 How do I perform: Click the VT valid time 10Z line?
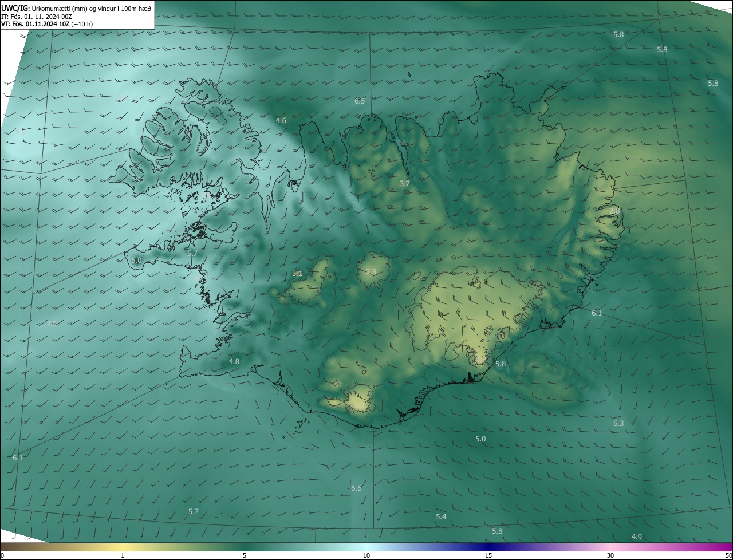pos(46,24)
